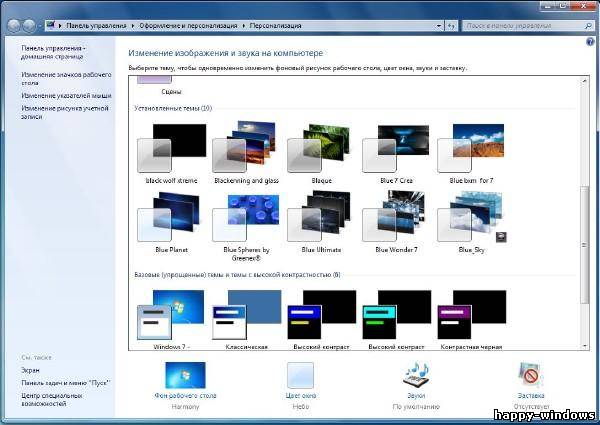The height and width of the screenshot is (425, 600).
Task: Open the Цвет окна settings icon
Action: 300,376
